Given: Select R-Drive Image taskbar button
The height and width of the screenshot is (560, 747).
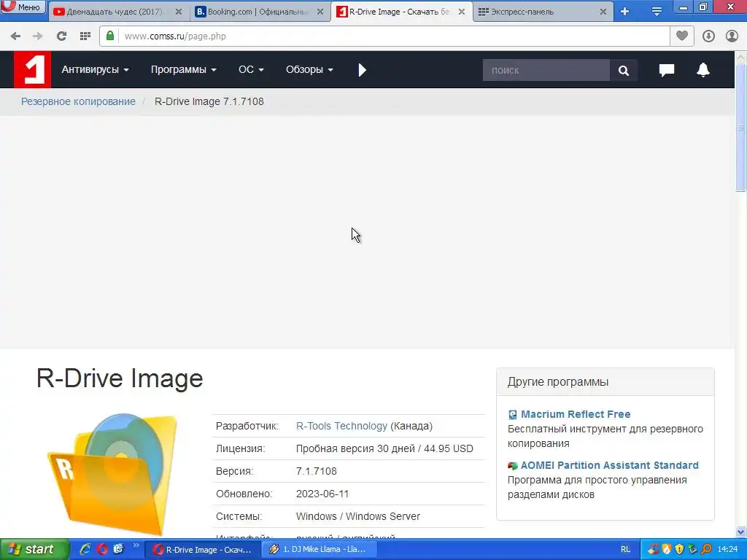Looking at the screenshot, I should (x=202, y=550).
